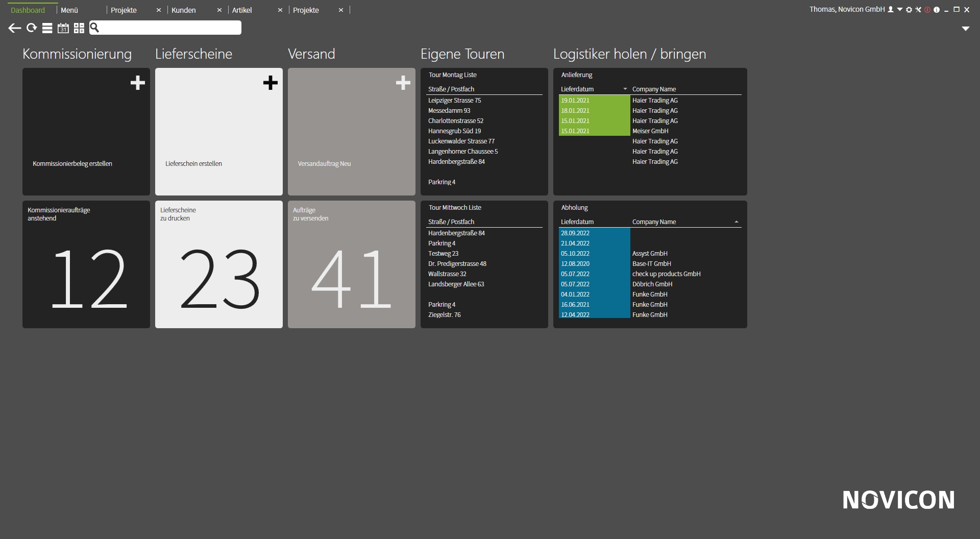Click the plus icon on Lieferschein tile
Viewport: 980px width, 539px height.
271,83
